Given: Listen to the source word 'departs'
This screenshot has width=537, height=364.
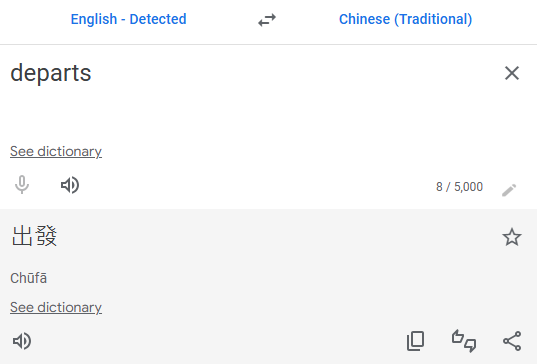Looking at the screenshot, I should [x=70, y=185].
